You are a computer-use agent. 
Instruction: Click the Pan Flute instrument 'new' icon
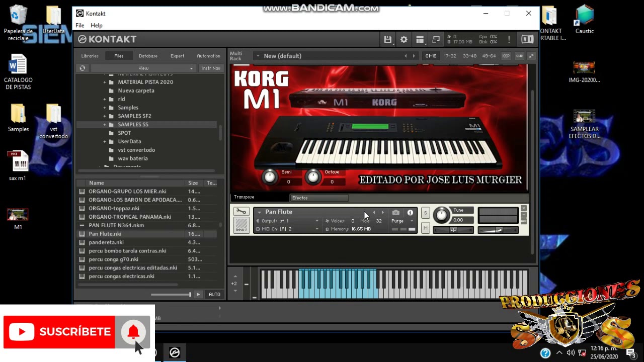pos(241,225)
